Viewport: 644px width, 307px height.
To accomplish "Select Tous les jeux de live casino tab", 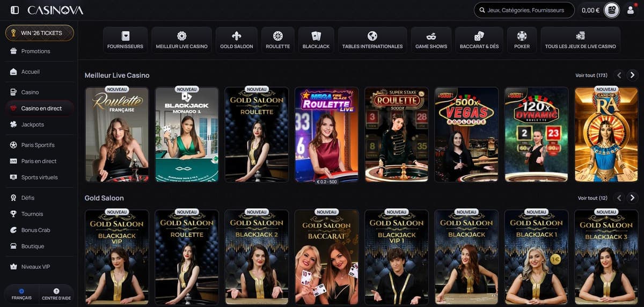I will click(580, 40).
